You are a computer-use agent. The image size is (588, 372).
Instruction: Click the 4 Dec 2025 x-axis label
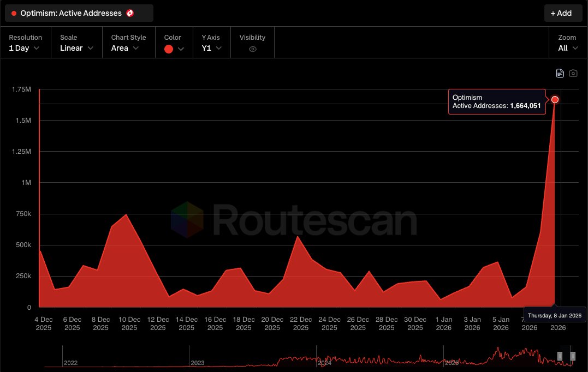44,323
